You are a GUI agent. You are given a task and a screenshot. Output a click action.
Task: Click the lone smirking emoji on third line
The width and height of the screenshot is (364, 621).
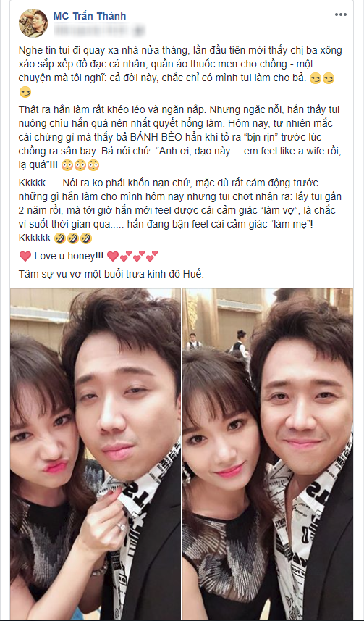[x=25, y=93]
